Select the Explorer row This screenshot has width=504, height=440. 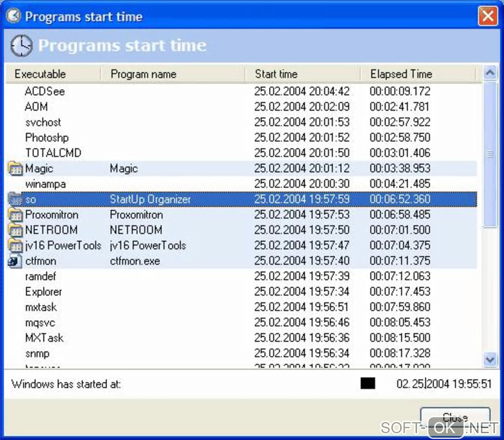tap(242, 292)
